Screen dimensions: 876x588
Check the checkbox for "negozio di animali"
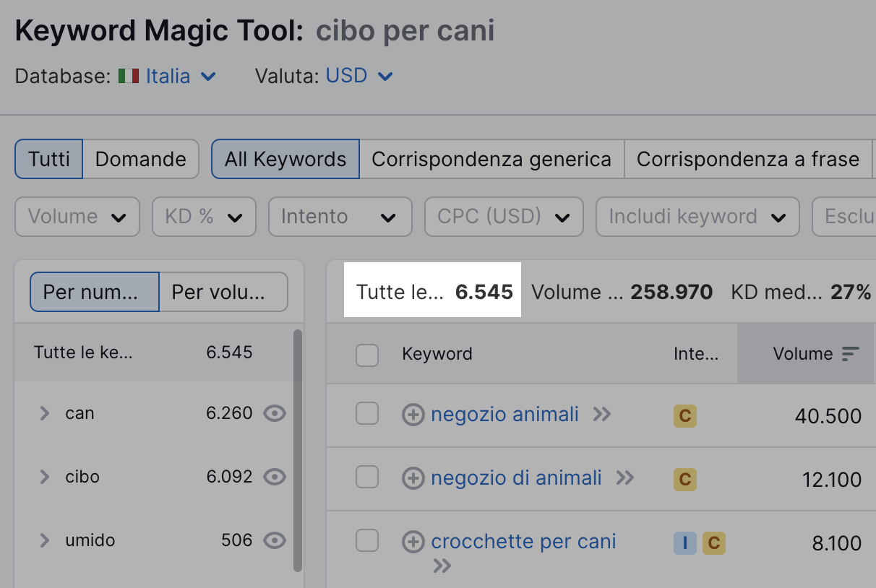tap(367, 478)
